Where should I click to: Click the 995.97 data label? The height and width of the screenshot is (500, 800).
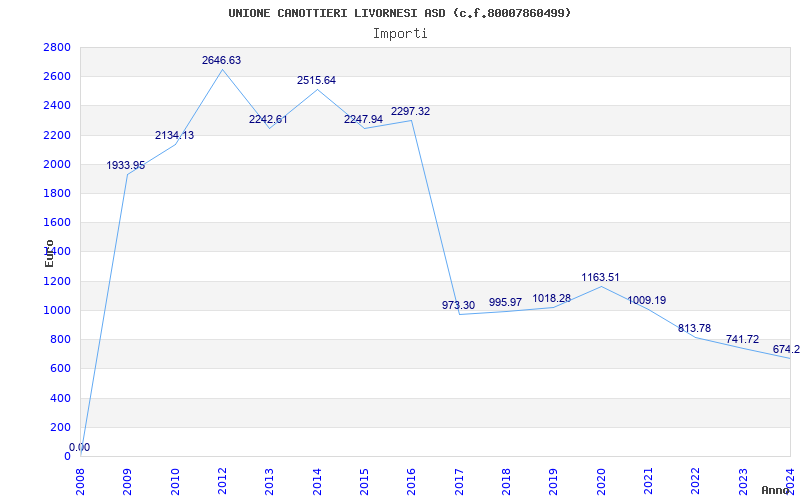pos(506,302)
